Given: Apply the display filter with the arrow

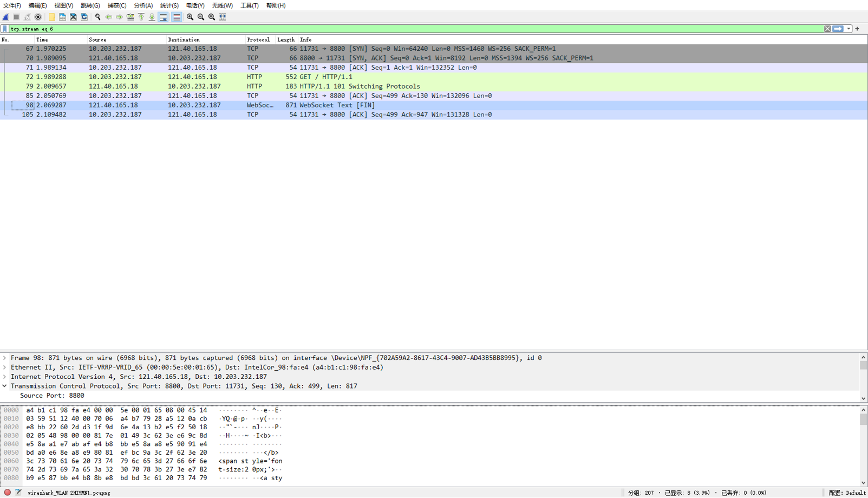Looking at the screenshot, I should pyautogui.click(x=838, y=29).
